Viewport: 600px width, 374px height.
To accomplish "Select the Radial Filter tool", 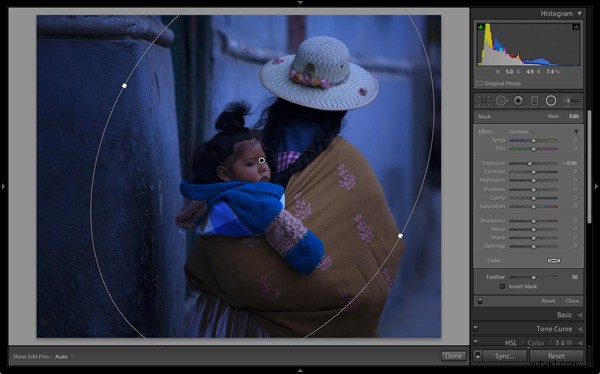I will coord(551,101).
